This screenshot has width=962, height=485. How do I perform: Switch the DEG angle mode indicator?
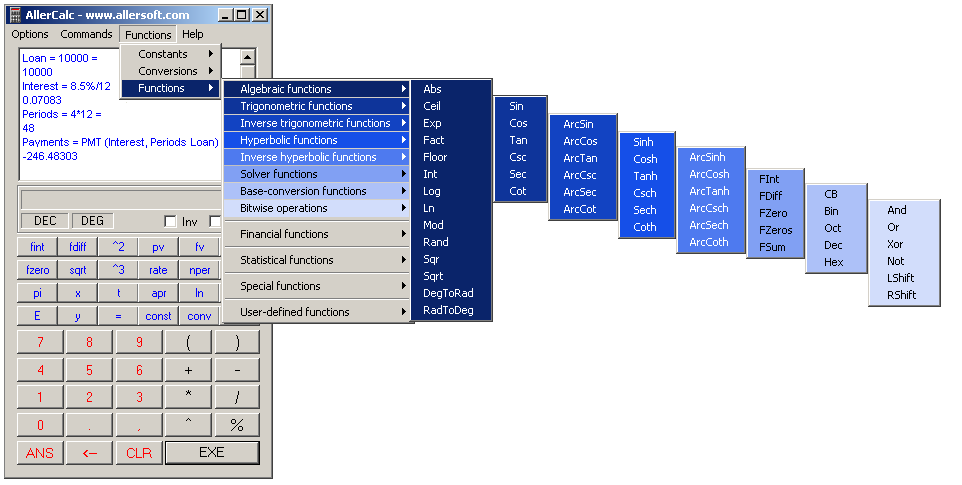tap(92, 221)
